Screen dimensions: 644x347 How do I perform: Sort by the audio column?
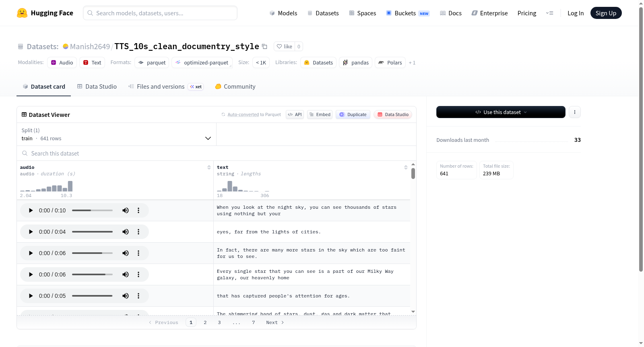click(209, 167)
